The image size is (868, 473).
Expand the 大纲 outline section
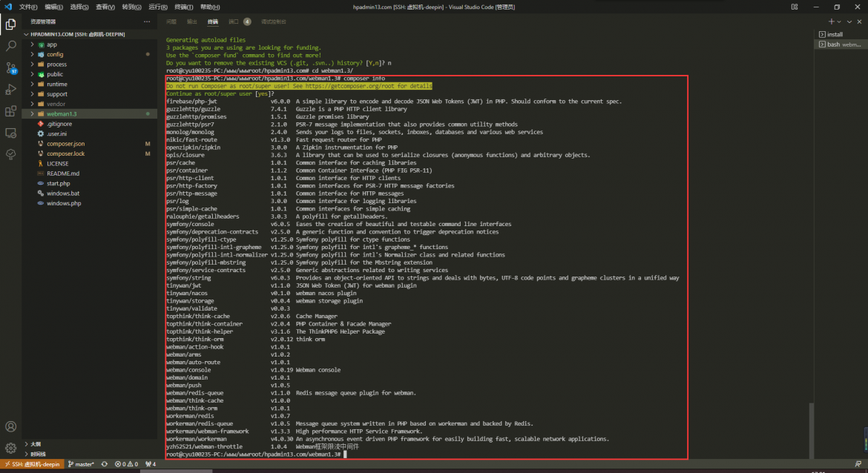tap(90, 444)
